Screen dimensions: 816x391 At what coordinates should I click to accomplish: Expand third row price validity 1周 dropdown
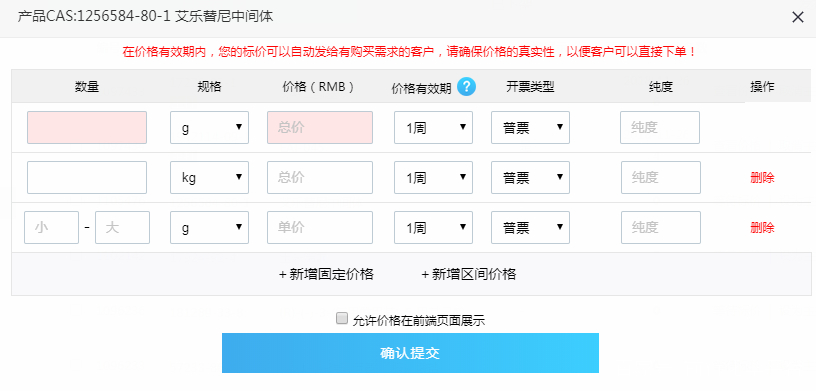click(434, 228)
